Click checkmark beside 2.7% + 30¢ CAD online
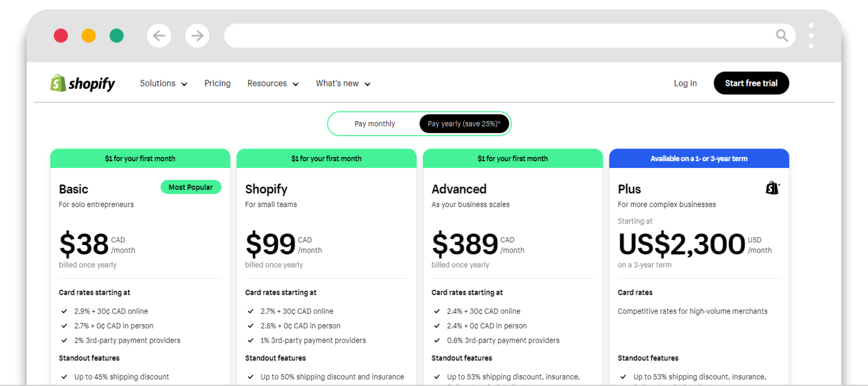Screen dimensions: 868x386 (x=250, y=311)
